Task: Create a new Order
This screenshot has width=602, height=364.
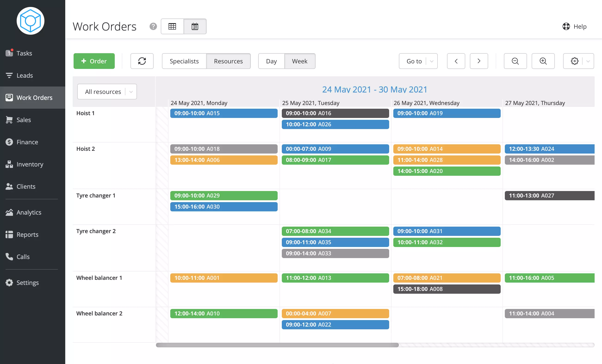Action: [x=94, y=61]
